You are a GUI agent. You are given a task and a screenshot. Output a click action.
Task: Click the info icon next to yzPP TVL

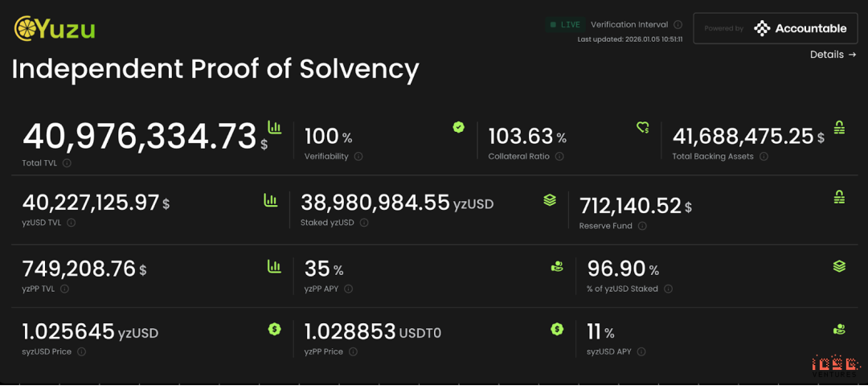(64, 289)
